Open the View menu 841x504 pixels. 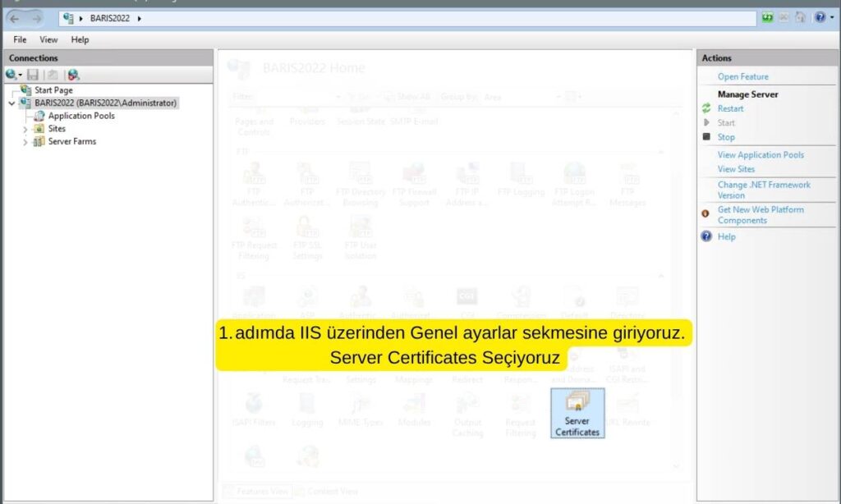pyautogui.click(x=48, y=39)
